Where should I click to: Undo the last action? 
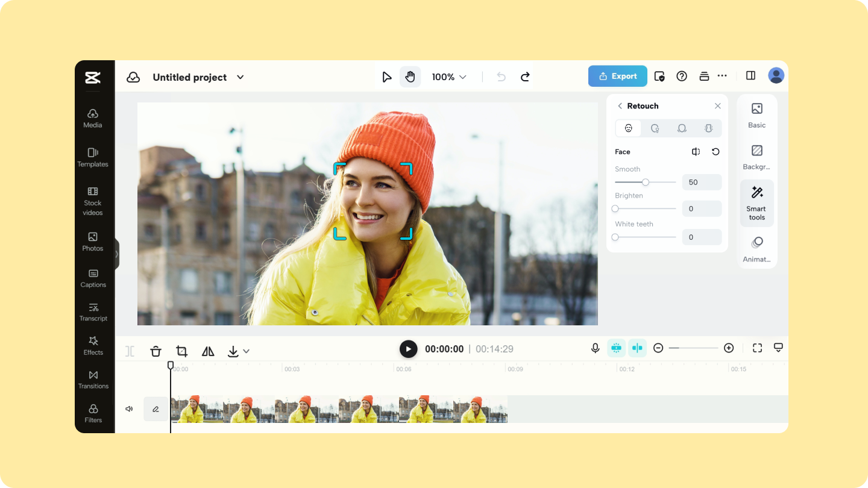click(501, 77)
